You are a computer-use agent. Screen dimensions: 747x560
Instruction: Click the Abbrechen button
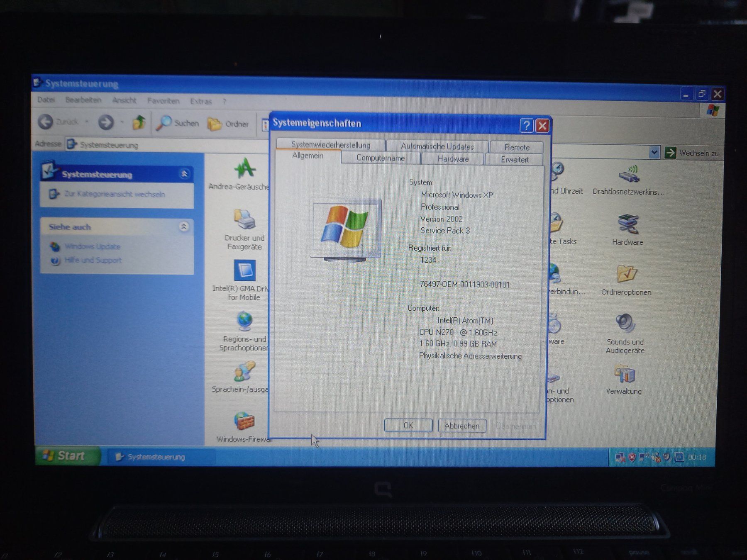tap(462, 426)
